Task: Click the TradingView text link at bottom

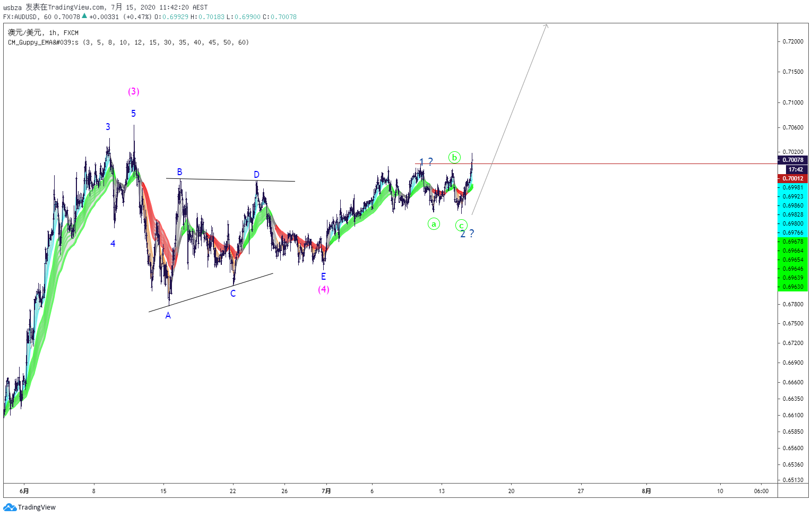Action: 37,507
